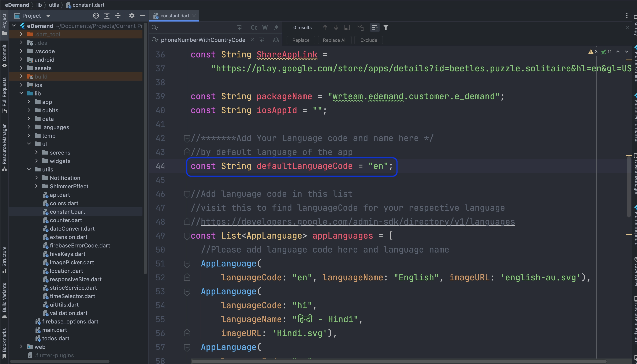Open search history magnifier in the find field

click(x=155, y=27)
